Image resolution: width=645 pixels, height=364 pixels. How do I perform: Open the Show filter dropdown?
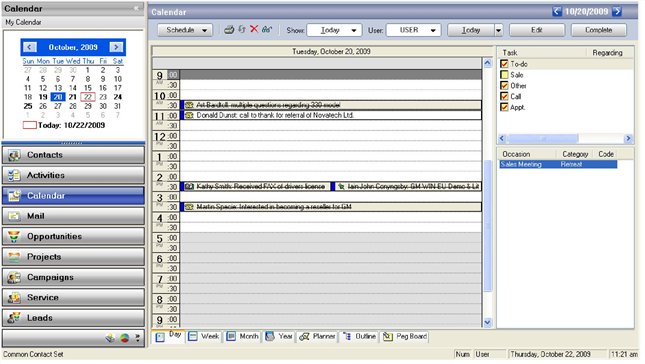(334, 30)
